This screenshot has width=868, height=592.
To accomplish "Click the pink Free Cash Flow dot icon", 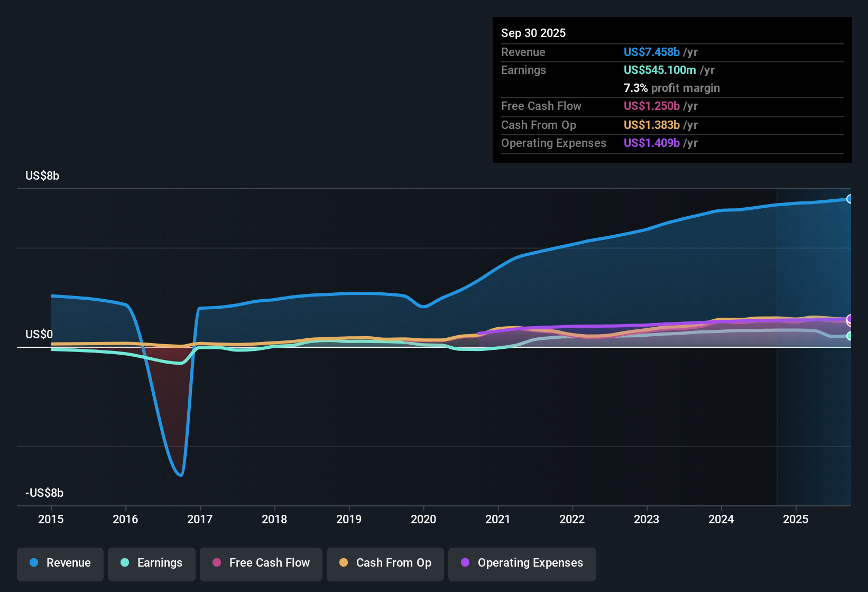I will tap(216, 563).
